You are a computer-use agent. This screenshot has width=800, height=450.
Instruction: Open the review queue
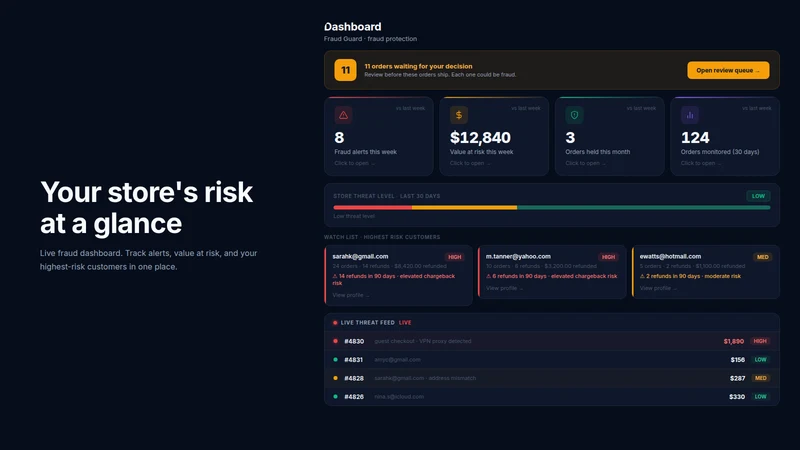(x=728, y=70)
